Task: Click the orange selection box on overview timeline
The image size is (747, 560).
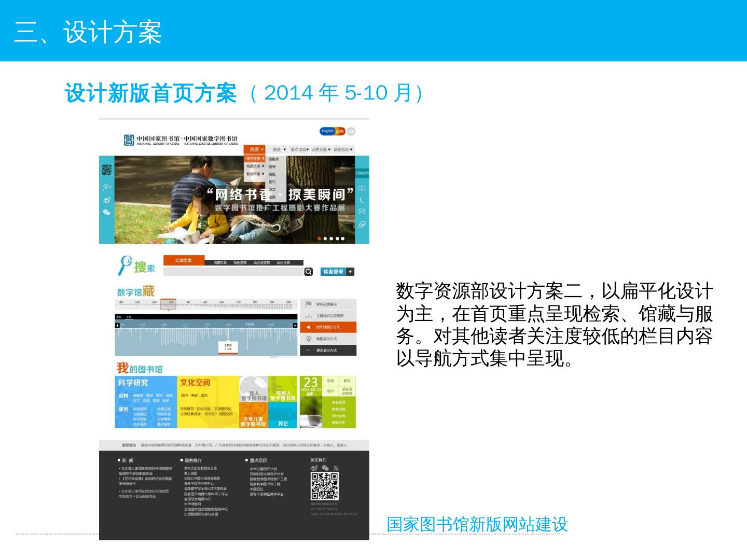Action: pos(168,304)
